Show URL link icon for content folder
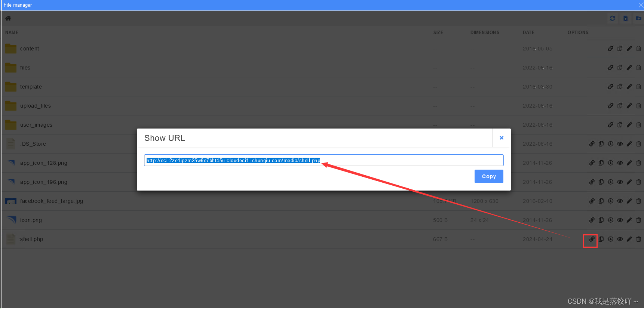Image resolution: width=644 pixels, height=309 pixels. coord(610,49)
